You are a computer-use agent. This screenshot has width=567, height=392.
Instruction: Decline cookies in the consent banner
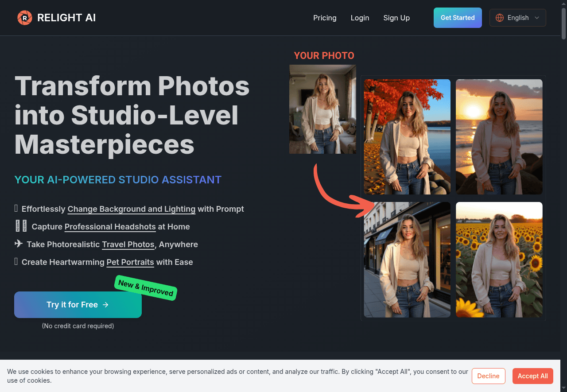[488, 376]
